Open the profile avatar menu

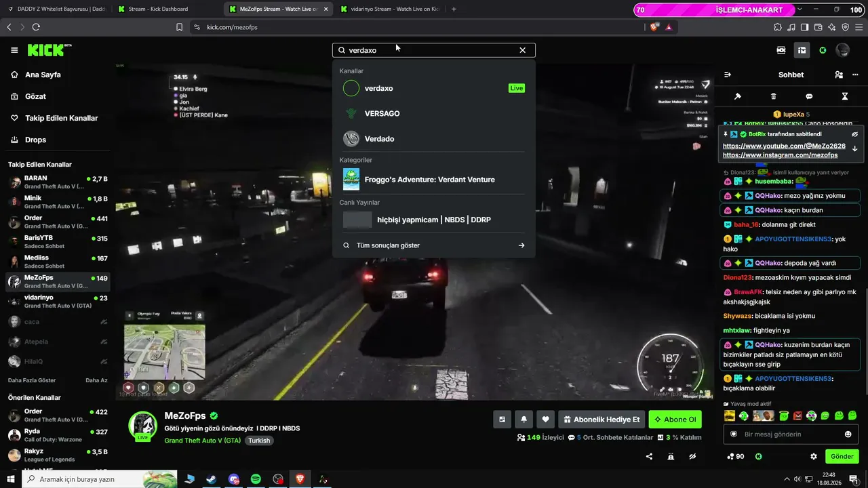click(x=843, y=50)
